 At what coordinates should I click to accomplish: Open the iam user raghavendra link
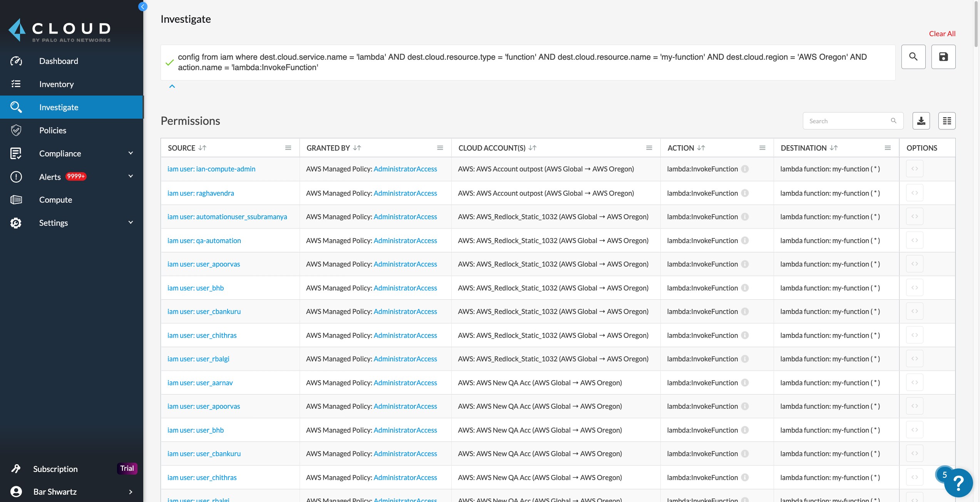click(x=200, y=193)
